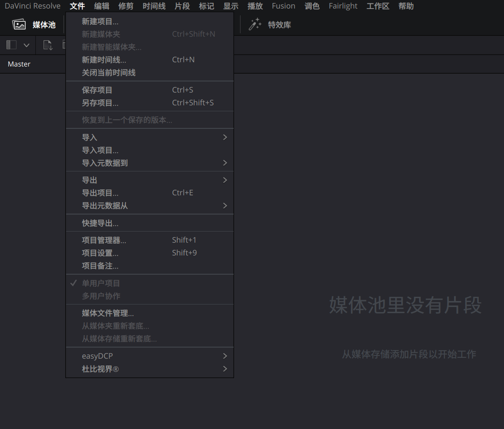Open 项目管理器... from the menu

click(150, 240)
